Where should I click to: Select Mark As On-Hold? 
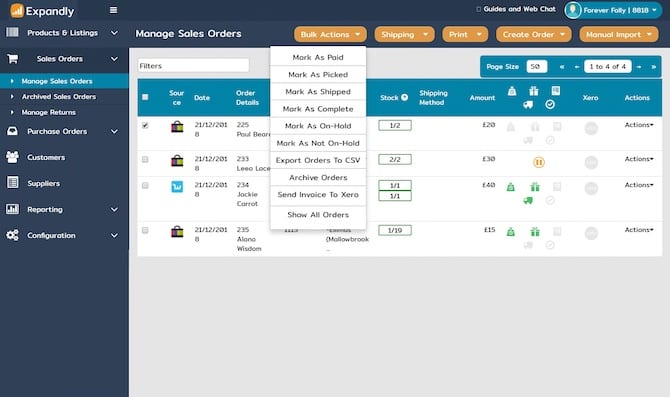[318, 126]
